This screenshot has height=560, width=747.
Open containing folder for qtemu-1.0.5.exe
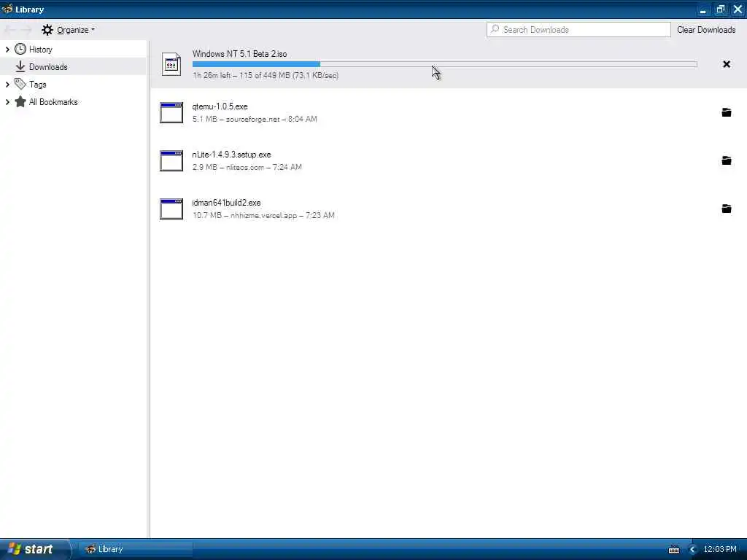726,112
